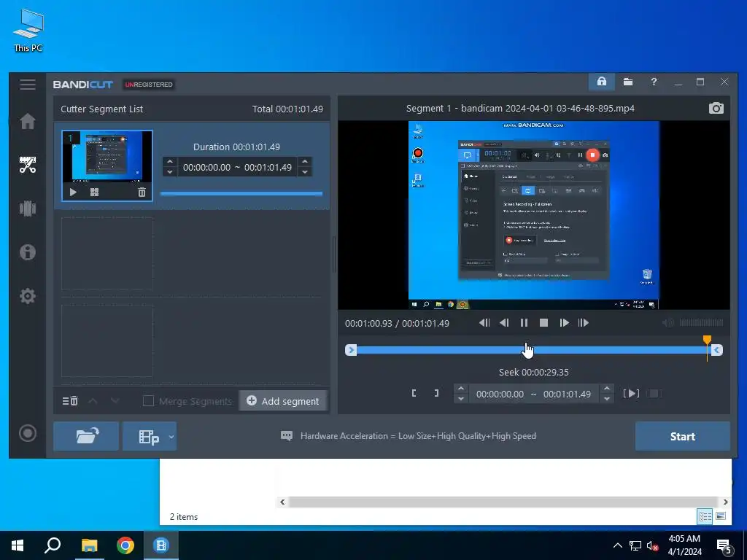Jump to next keyframe button
This screenshot has height=560, width=747.
[x=583, y=323]
